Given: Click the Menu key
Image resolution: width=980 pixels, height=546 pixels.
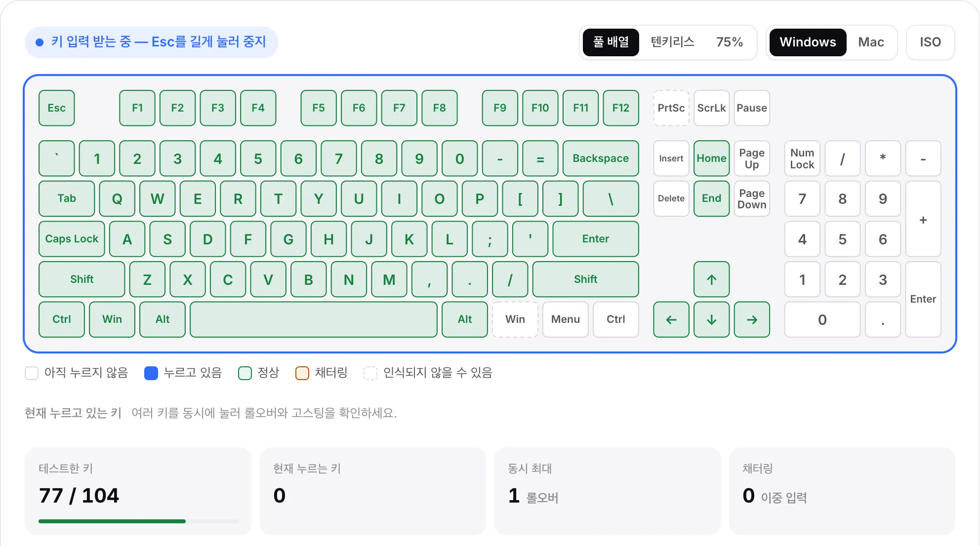Looking at the screenshot, I should pyautogui.click(x=565, y=319).
